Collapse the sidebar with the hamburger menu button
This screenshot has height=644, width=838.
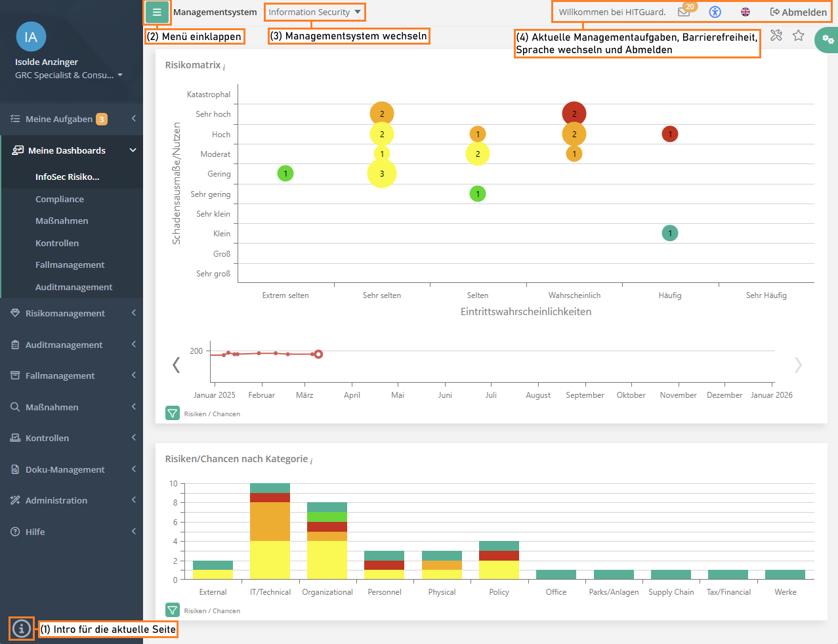[157, 12]
